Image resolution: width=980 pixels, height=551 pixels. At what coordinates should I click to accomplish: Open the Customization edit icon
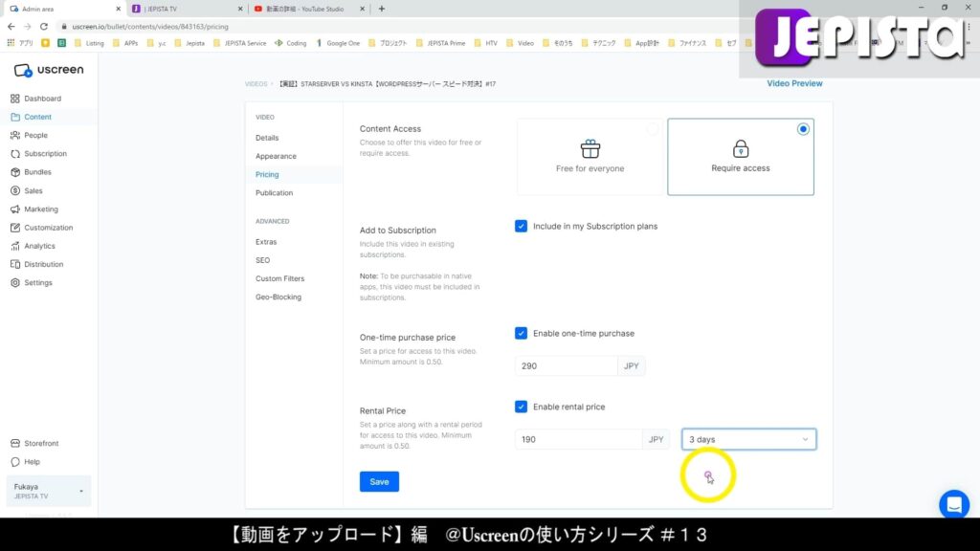(15, 228)
